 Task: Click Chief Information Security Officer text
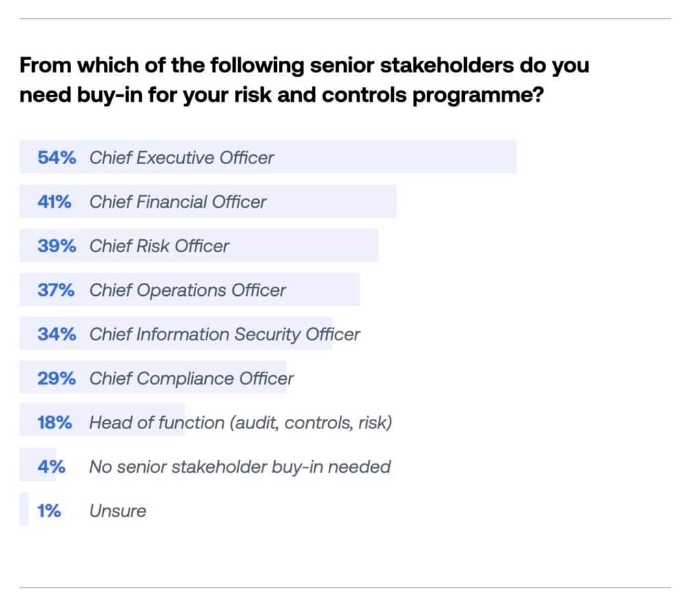(x=224, y=334)
